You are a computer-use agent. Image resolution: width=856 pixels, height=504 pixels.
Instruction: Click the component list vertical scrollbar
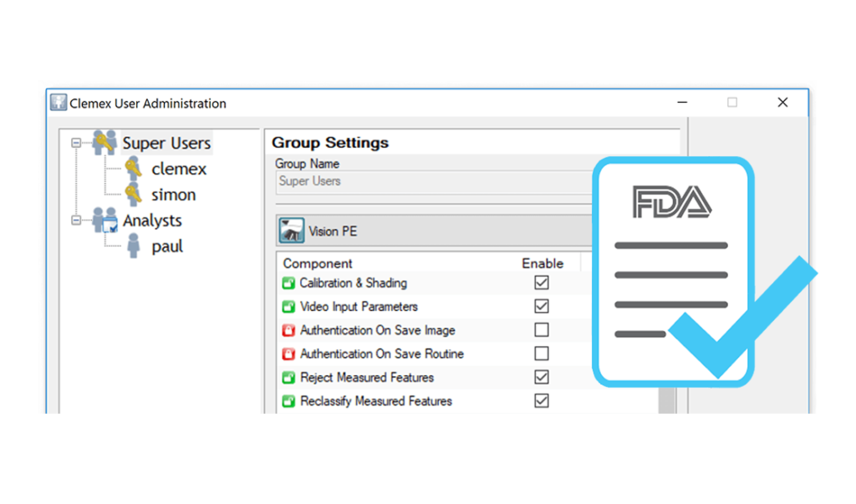point(666,400)
